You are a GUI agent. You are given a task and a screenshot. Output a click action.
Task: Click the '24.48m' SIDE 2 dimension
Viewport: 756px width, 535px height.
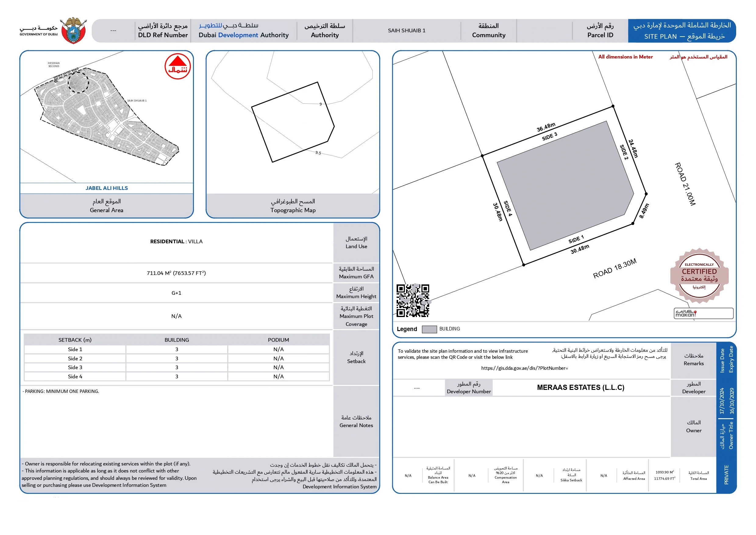pyautogui.click(x=633, y=148)
